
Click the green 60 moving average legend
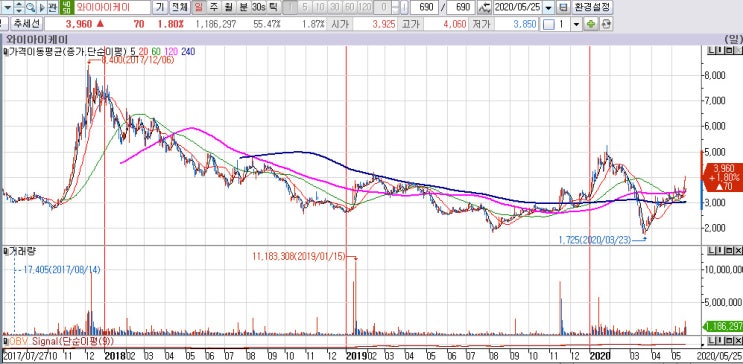tap(155, 51)
